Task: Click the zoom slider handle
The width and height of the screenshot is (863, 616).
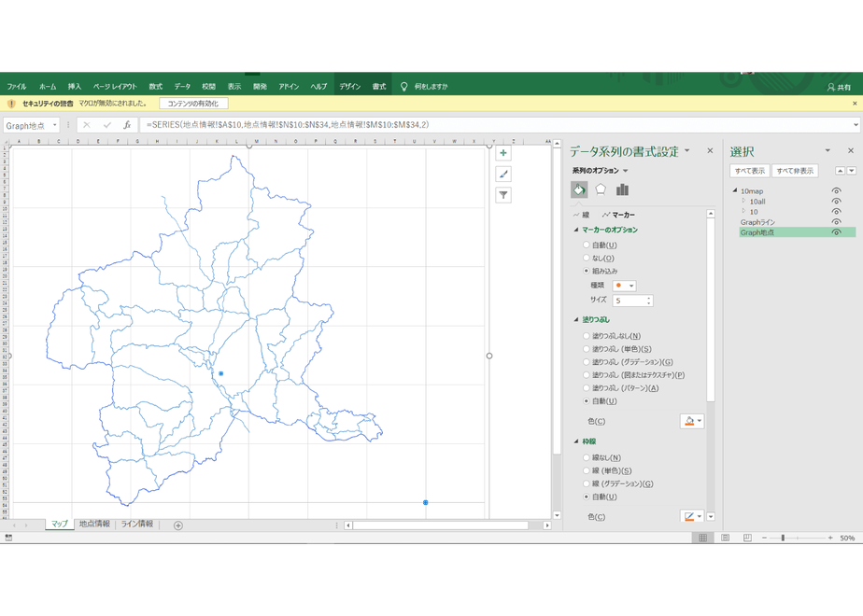Action: coord(783,538)
